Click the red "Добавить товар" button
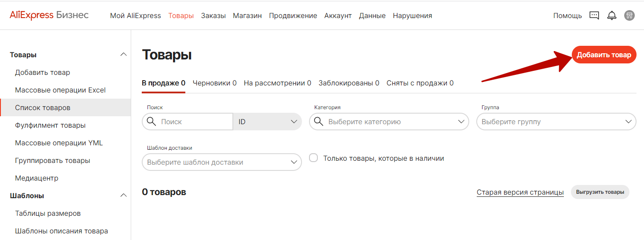644x240 pixels. 604,55
